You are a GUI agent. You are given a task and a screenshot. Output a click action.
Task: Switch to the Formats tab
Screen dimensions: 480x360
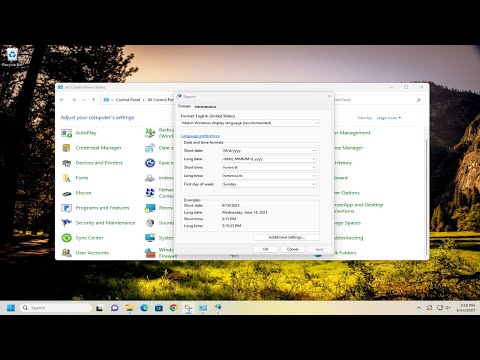pos(184,106)
